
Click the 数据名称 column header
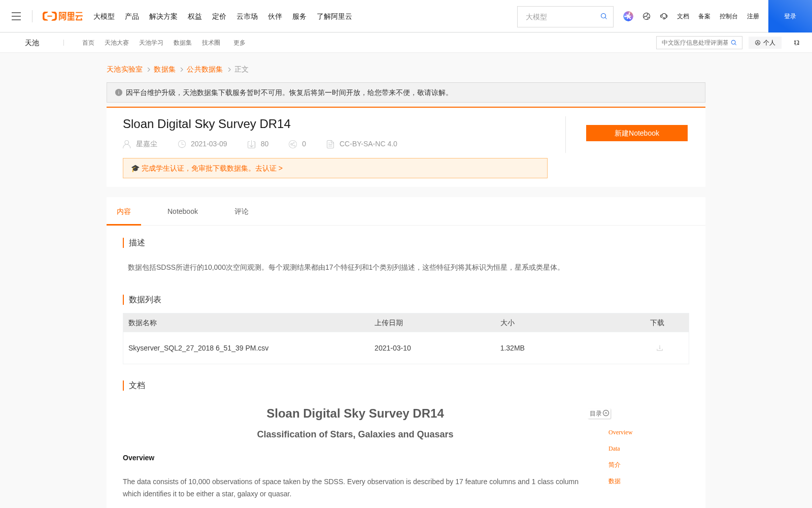click(143, 323)
